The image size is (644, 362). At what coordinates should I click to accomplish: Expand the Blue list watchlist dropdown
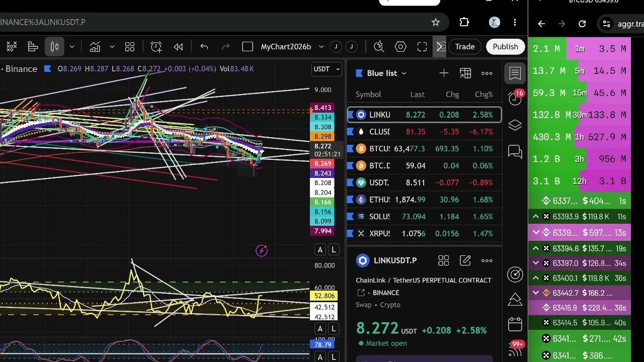point(382,73)
